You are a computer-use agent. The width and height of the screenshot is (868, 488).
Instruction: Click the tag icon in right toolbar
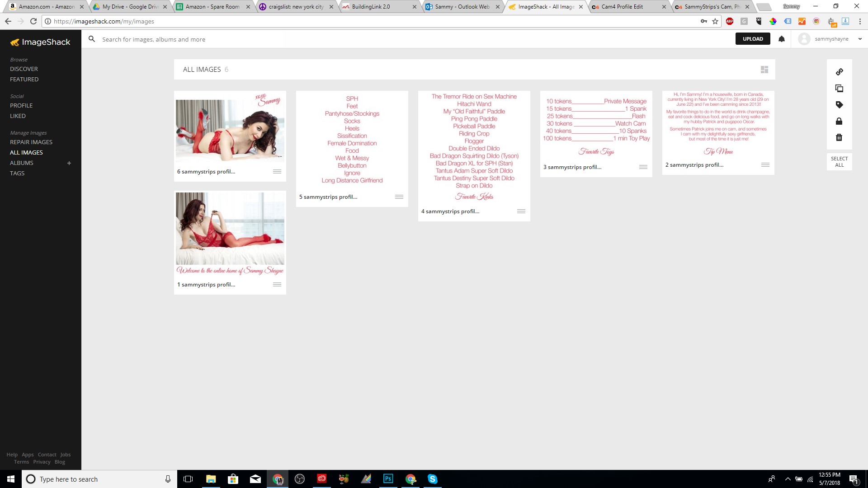(840, 105)
